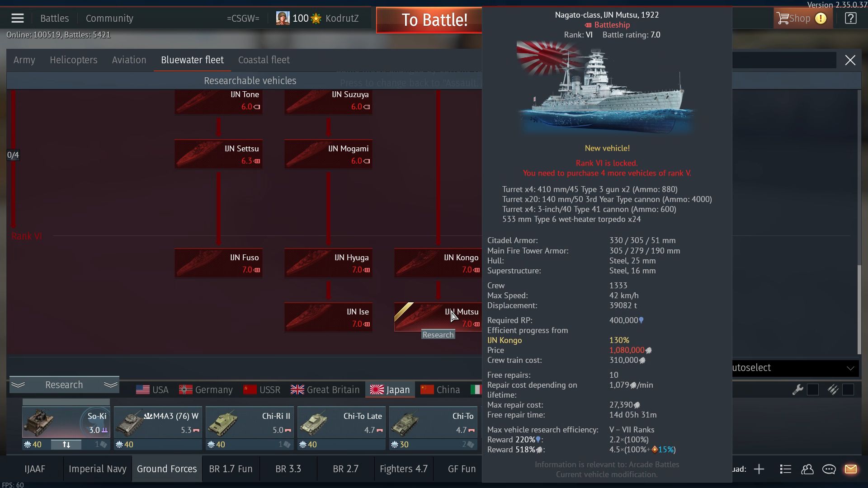868x488 pixels.
Task: Select IJN Suzuya cruiser card
Action: click(328, 102)
